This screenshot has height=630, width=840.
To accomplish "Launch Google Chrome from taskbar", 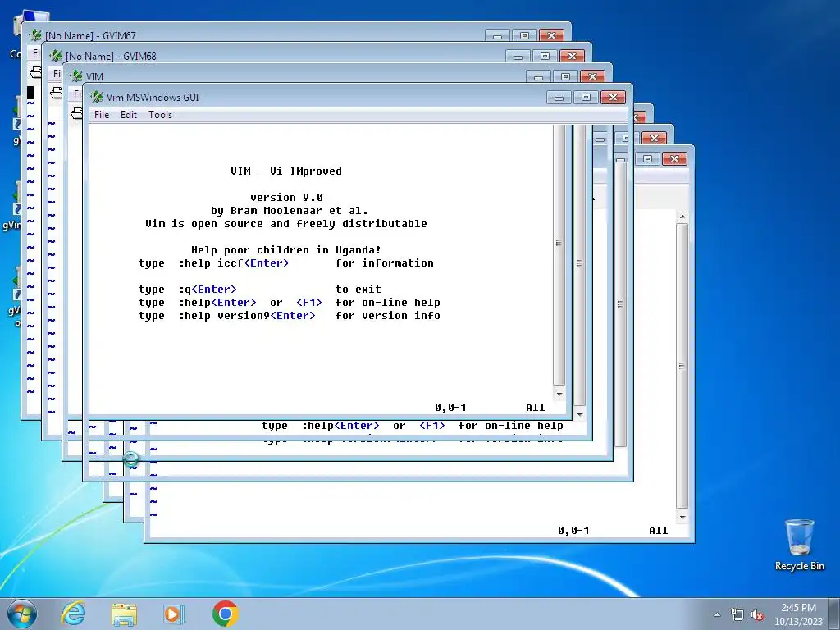I will pyautogui.click(x=225, y=614).
